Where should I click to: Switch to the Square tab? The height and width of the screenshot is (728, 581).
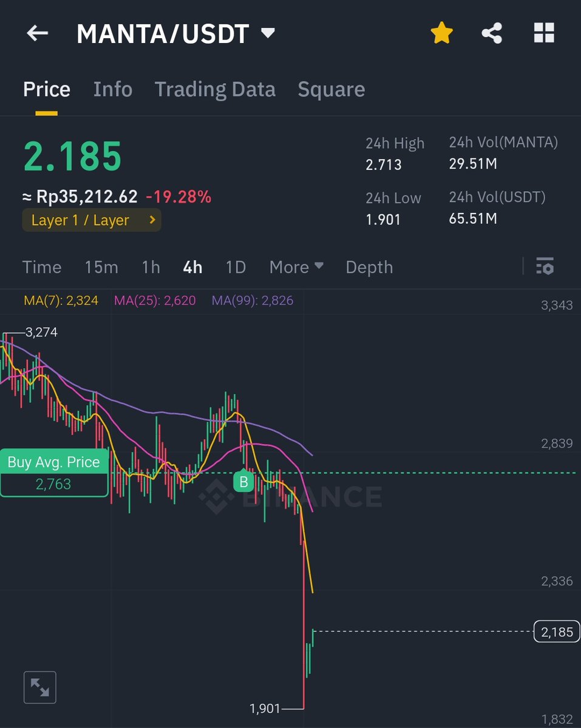click(x=331, y=89)
